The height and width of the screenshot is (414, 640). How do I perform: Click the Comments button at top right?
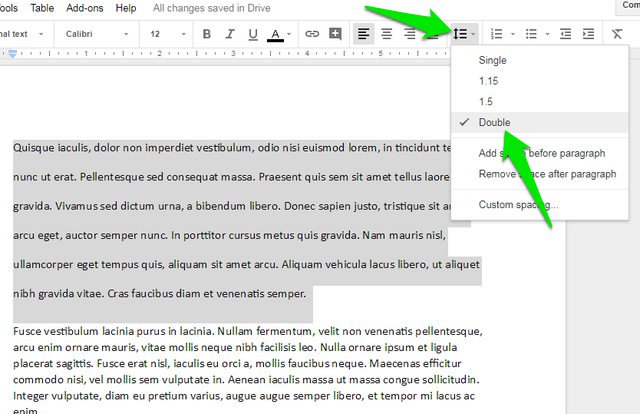[x=629, y=5]
